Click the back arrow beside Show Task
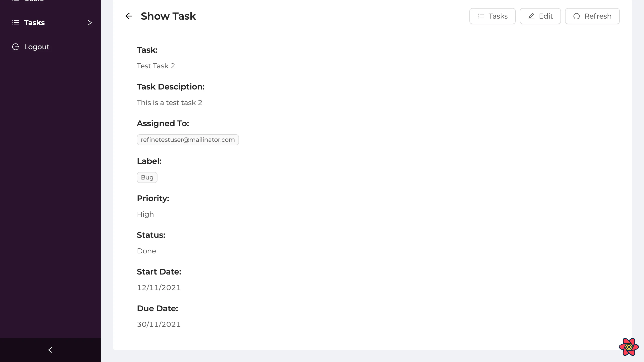 (x=129, y=16)
